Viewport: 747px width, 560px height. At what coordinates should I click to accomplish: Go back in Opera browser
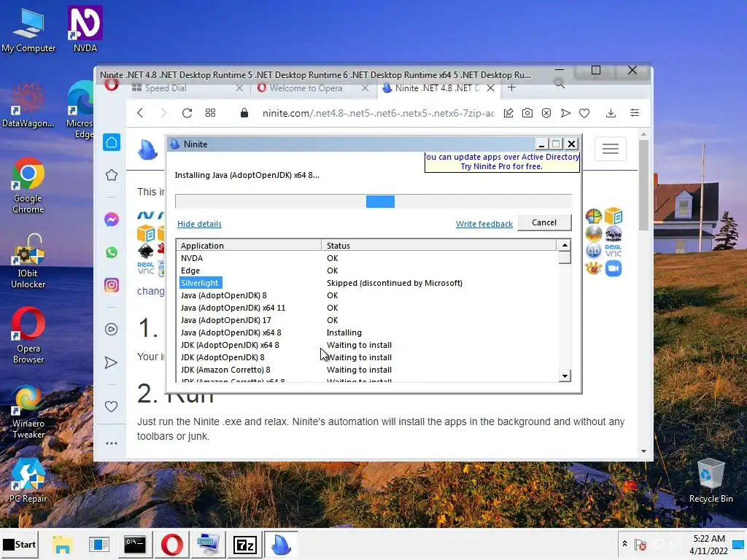click(x=140, y=113)
